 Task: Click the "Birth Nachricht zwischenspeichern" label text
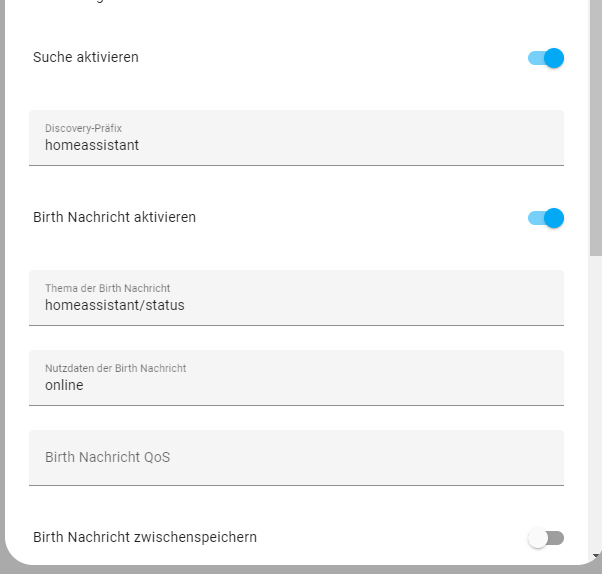(145, 537)
